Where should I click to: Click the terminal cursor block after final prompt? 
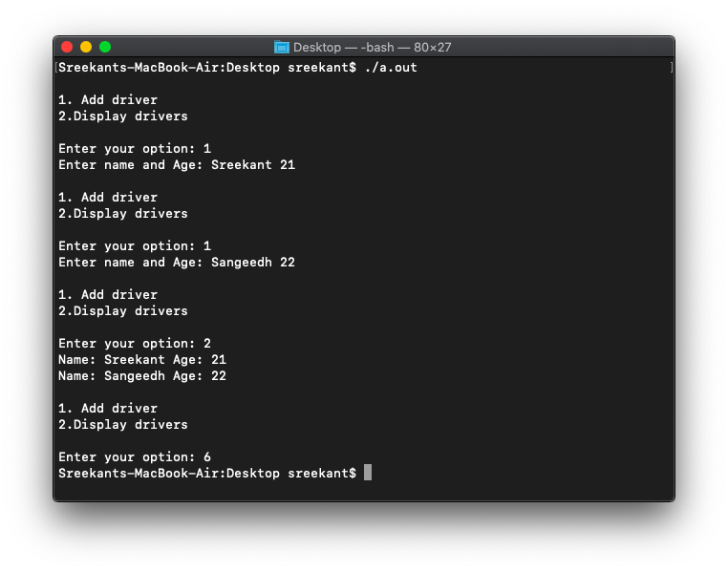[367, 473]
